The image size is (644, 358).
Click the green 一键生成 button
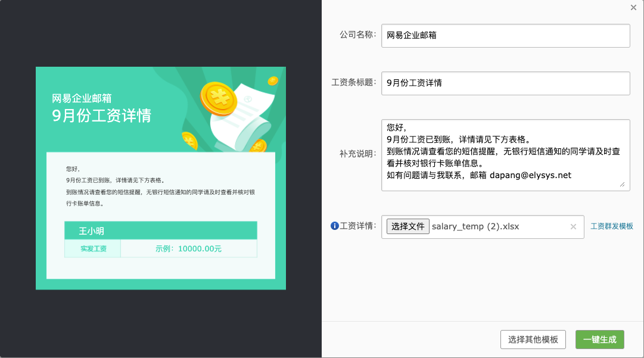(600, 340)
